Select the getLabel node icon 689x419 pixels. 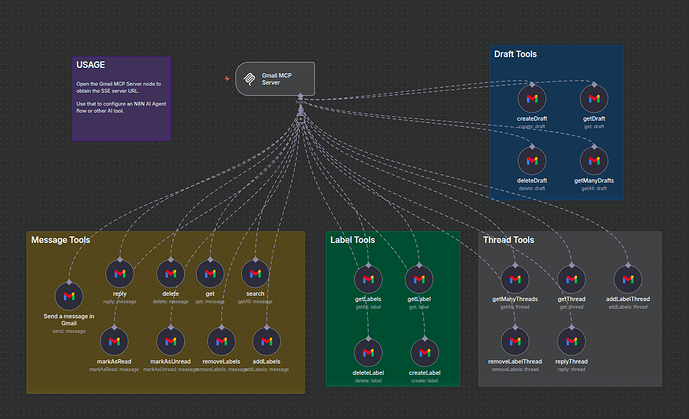[x=419, y=279]
